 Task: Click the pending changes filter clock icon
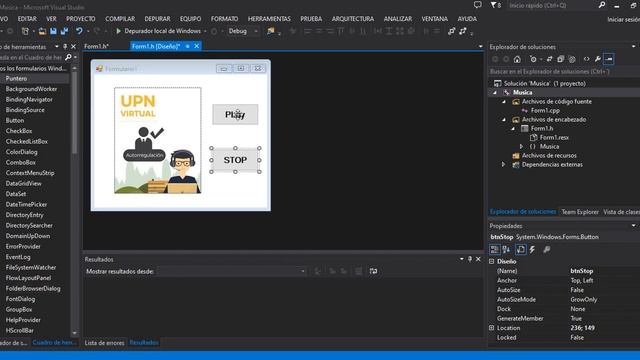pos(533,59)
